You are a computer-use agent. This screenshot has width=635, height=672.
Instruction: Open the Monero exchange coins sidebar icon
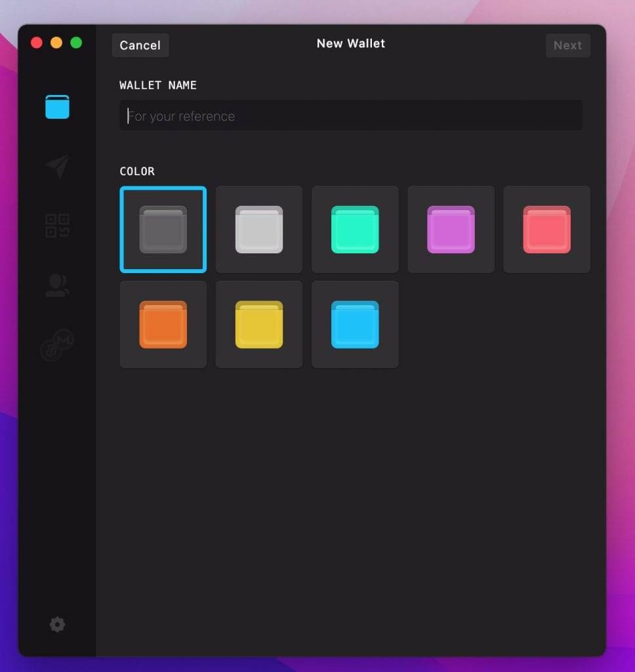[x=58, y=345]
